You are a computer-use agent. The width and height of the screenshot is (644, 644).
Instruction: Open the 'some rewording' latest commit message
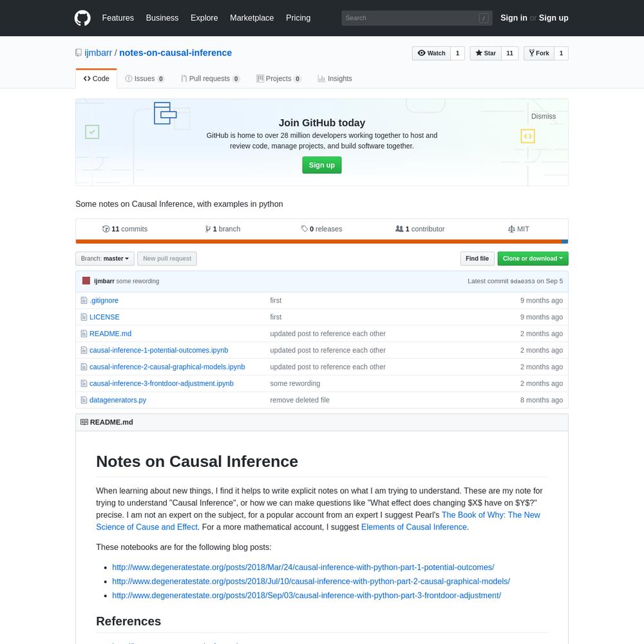138,281
